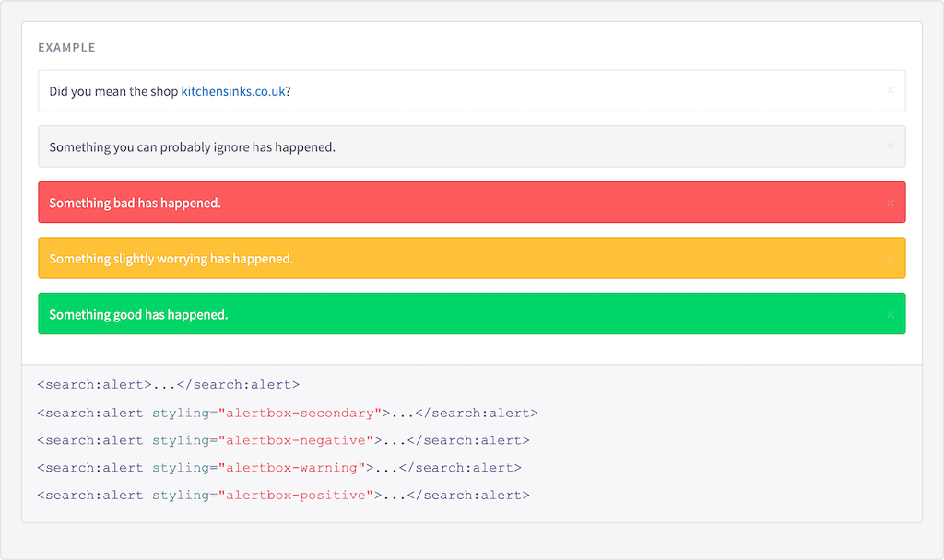Click the "alertbox-warning" string in code
This screenshot has height=560, width=944.
[291, 468]
